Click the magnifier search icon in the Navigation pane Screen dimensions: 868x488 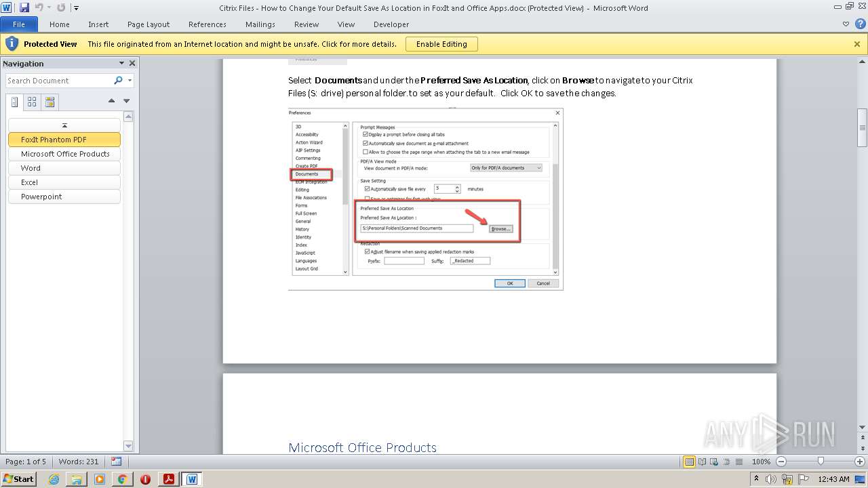tap(119, 81)
